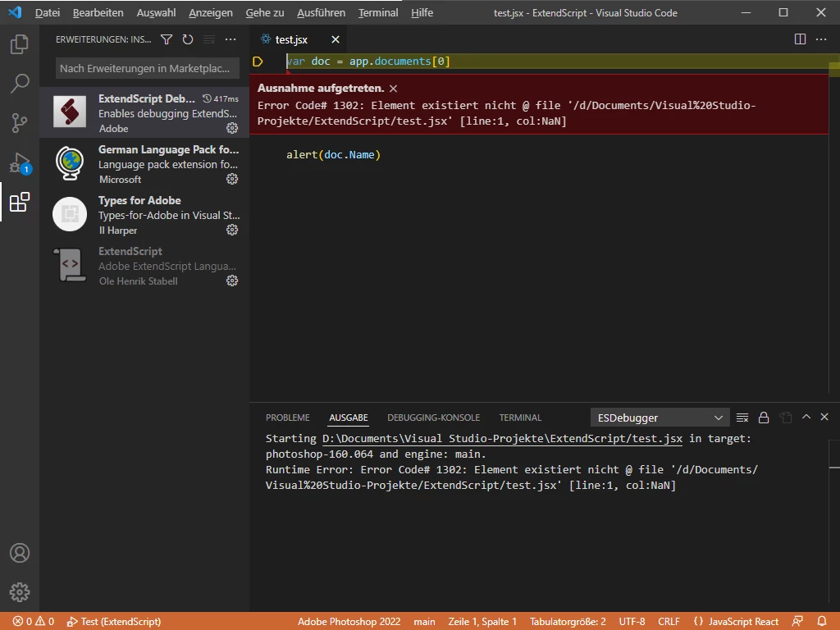
Task: Open the Bearbeiten menu
Action: click(x=98, y=13)
